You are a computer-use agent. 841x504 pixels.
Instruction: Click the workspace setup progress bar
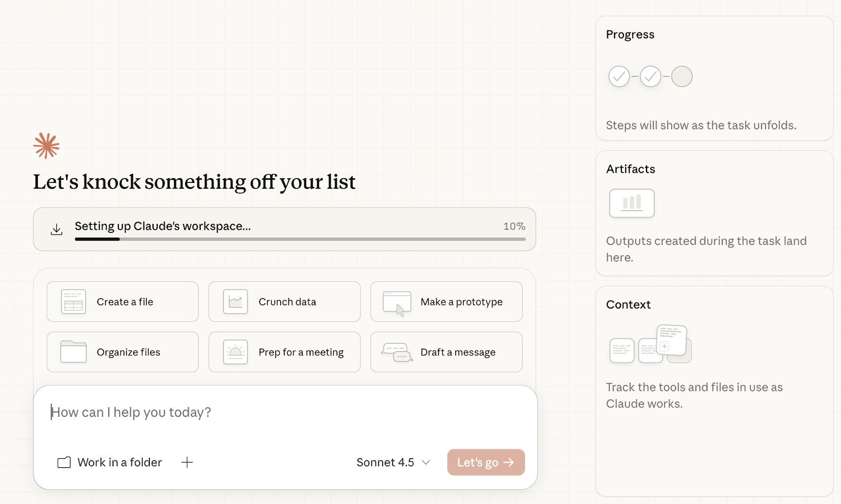click(x=300, y=239)
